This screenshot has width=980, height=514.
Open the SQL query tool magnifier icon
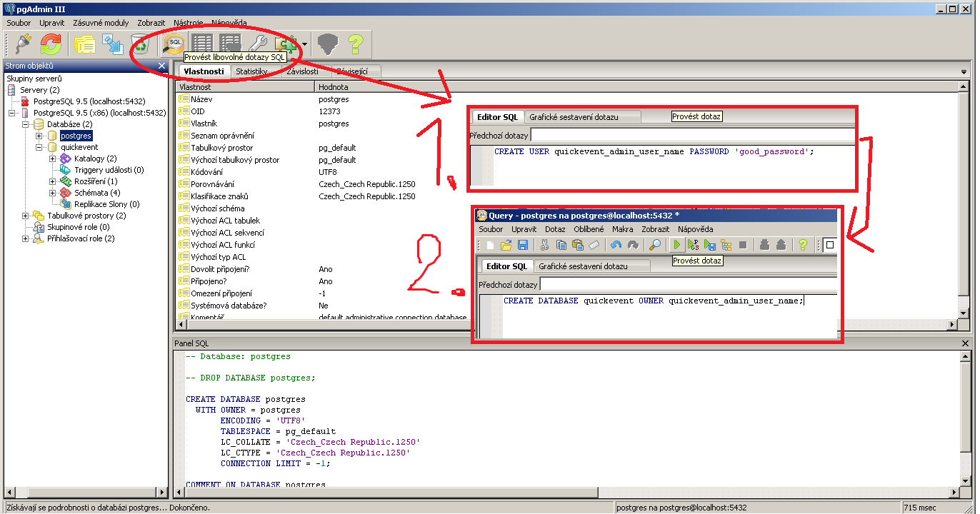pos(174,44)
